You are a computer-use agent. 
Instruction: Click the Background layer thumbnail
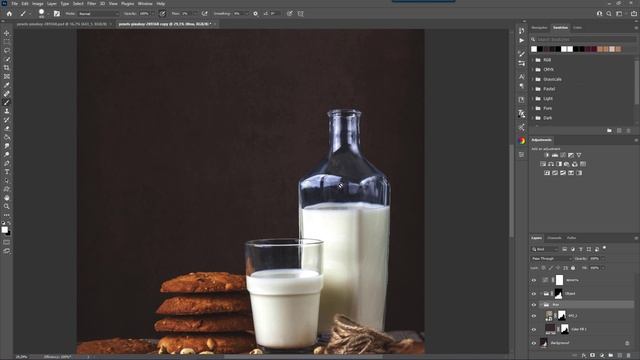pos(544,343)
